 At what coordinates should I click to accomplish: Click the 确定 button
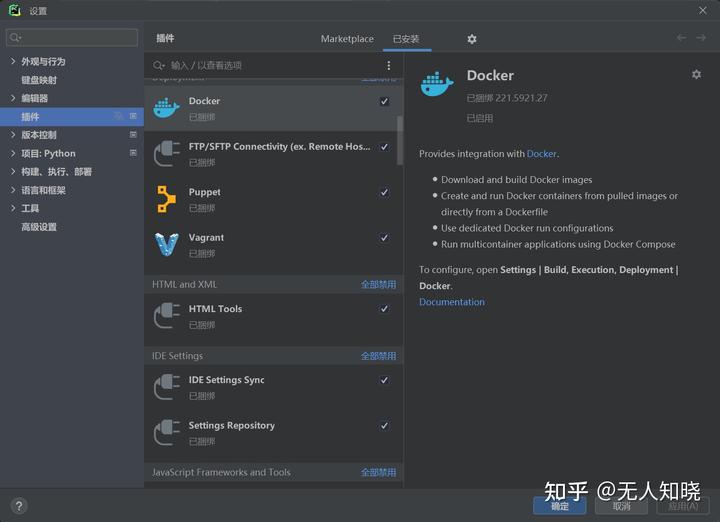(560, 506)
